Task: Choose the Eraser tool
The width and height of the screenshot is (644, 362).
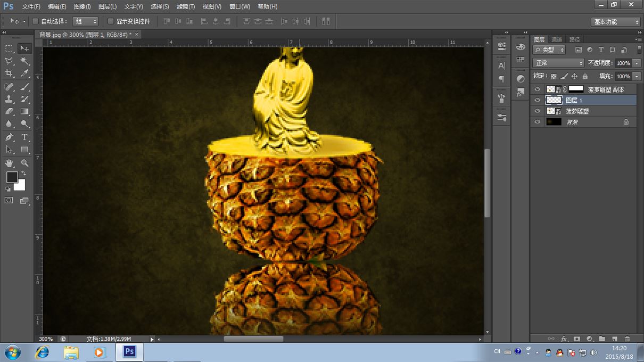Action: [x=9, y=112]
